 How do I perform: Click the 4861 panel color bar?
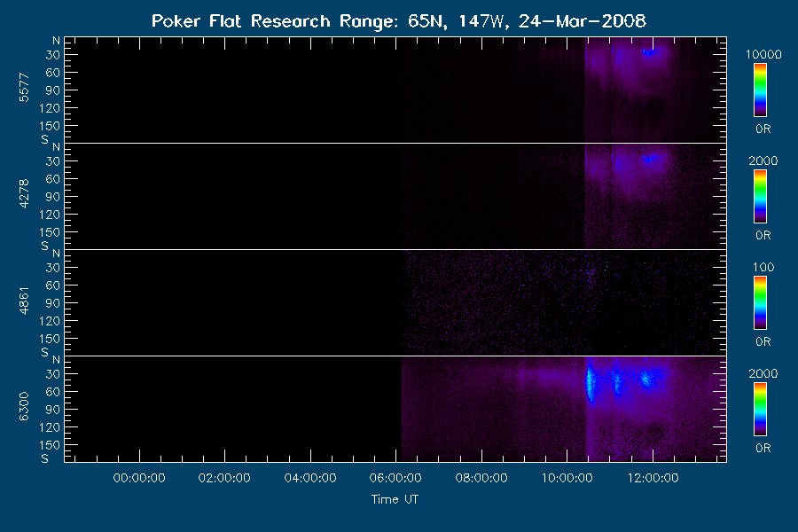point(760,303)
